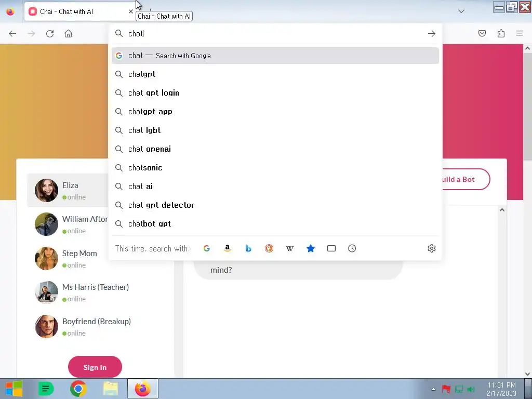Show hidden system tray icons
The image size is (532, 399).
[433, 389]
